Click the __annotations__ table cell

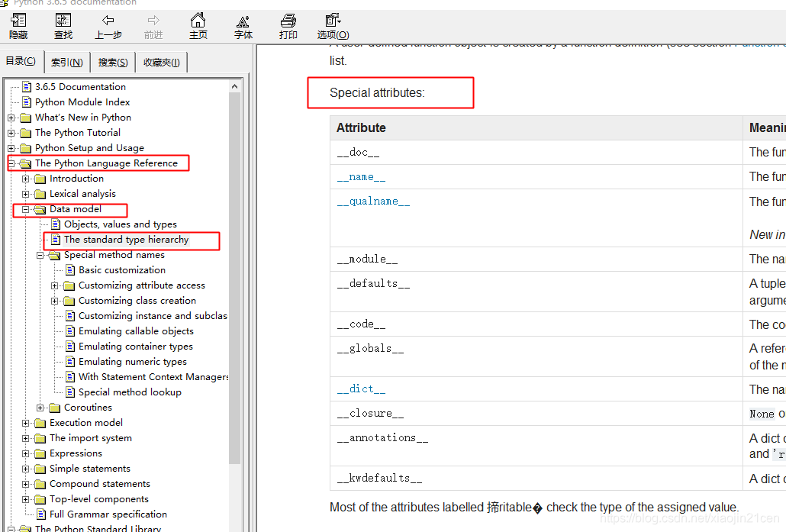click(536, 447)
